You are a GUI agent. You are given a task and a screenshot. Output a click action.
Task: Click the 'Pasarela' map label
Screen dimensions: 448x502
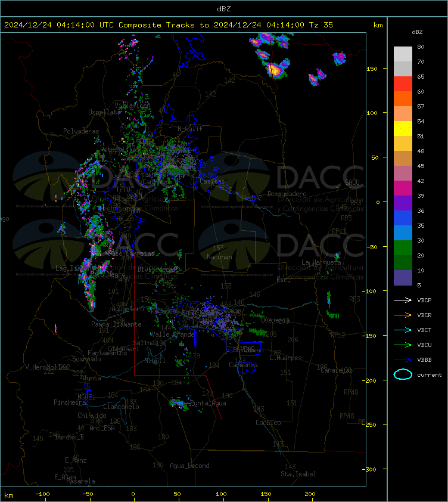pos(80,481)
